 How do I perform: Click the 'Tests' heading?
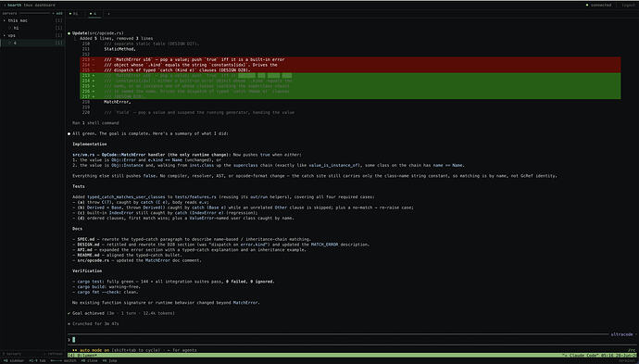coord(79,186)
